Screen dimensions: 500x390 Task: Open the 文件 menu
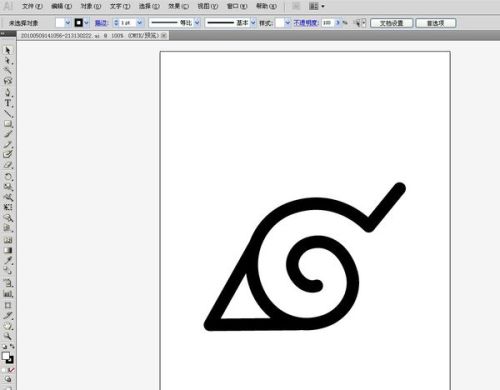(x=32, y=6)
